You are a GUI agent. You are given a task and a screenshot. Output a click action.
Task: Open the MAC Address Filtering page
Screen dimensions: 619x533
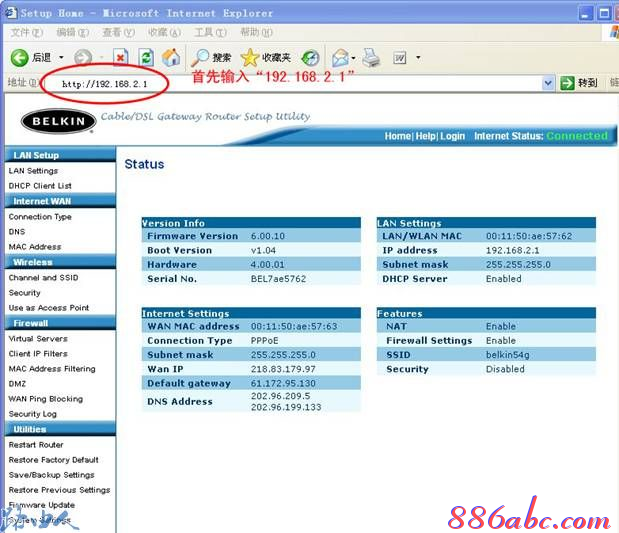52,369
